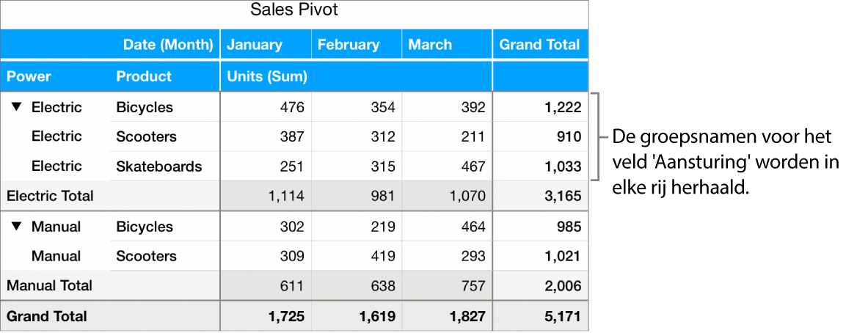Select the January column header
868x333 pixels.
coord(254,45)
